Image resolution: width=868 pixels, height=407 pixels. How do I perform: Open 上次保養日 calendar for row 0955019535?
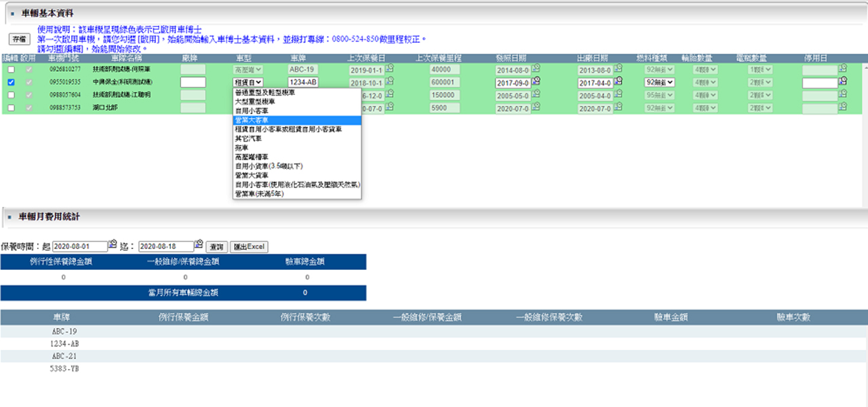coord(389,81)
